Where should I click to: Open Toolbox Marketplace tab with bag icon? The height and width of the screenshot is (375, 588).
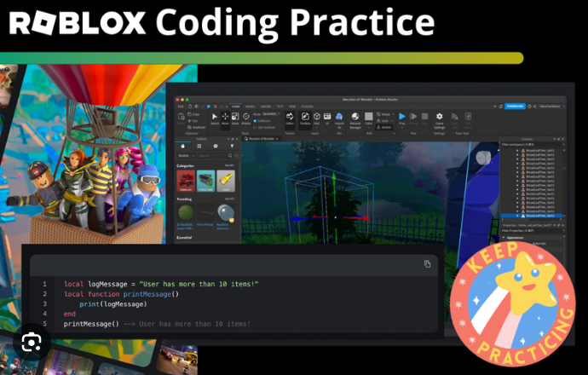tap(182, 146)
